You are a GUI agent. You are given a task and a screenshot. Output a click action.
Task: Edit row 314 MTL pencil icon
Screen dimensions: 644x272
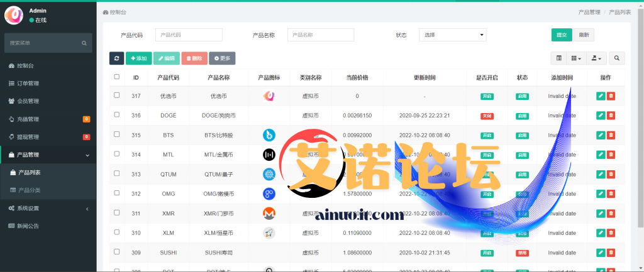coord(601,155)
